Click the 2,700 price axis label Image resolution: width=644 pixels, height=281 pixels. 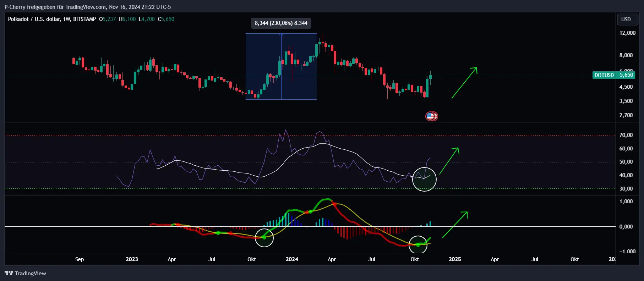pos(626,115)
